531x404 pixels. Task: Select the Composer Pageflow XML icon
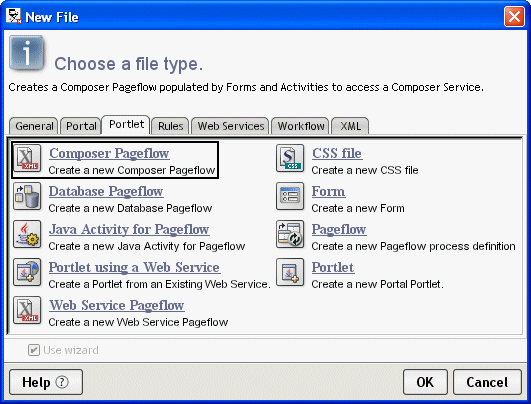tap(27, 158)
